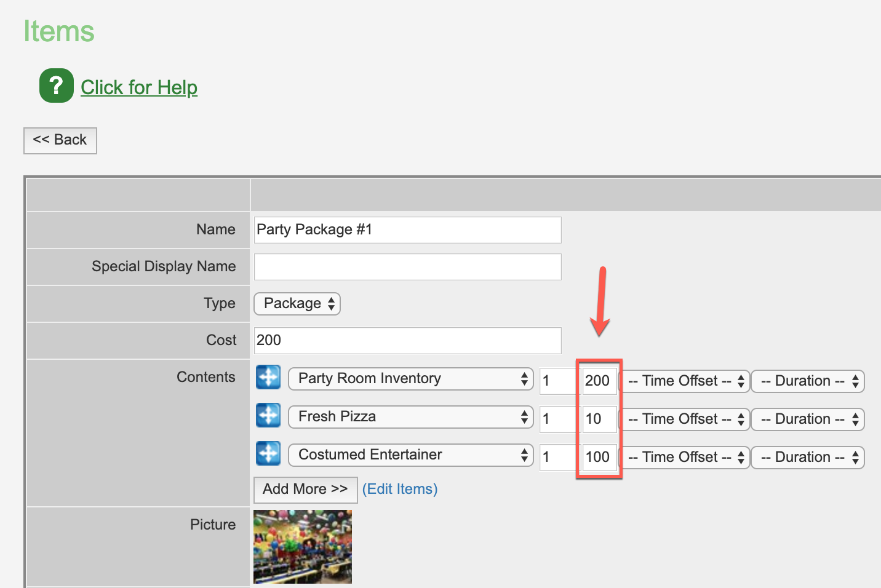
Task: Click the Name field with Party Package #1
Action: point(408,230)
